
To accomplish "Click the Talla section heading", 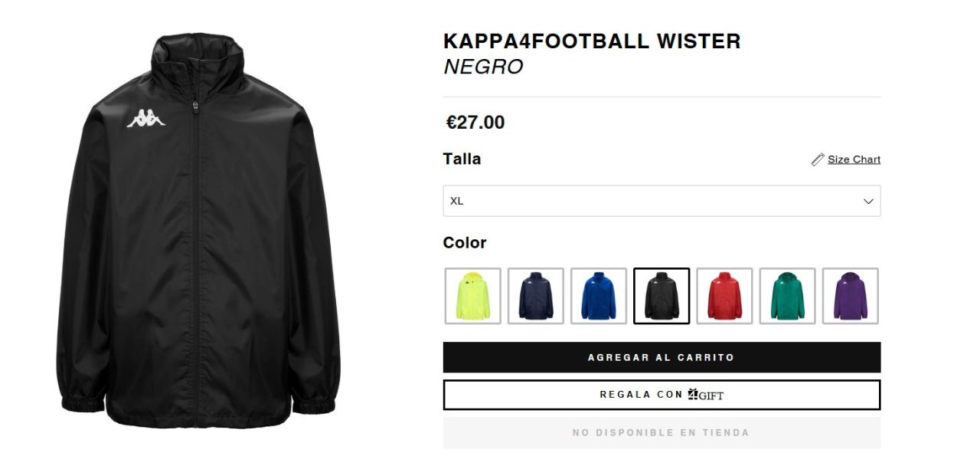I will [x=462, y=159].
